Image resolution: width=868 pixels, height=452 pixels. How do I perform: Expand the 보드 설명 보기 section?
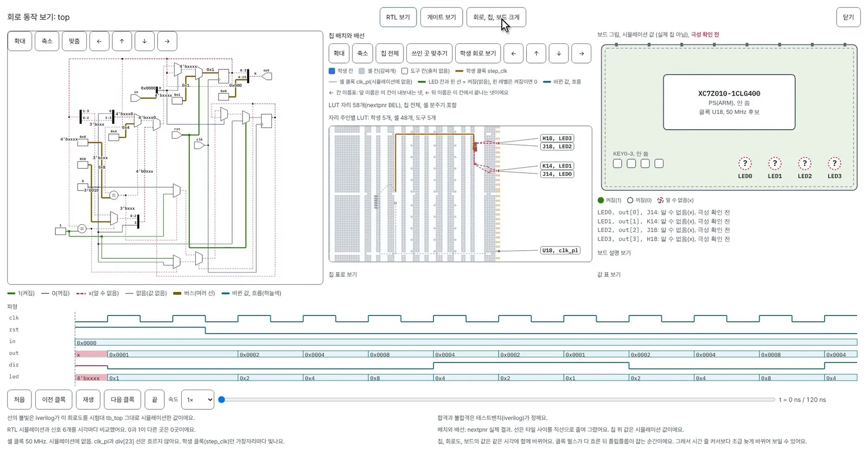click(614, 253)
